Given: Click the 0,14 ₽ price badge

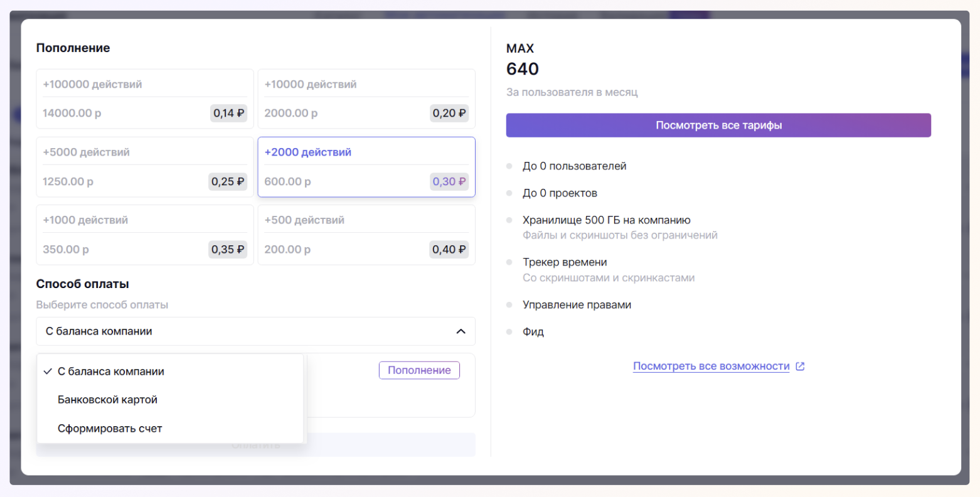Looking at the screenshot, I should pyautogui.click(x=228, y=114).
